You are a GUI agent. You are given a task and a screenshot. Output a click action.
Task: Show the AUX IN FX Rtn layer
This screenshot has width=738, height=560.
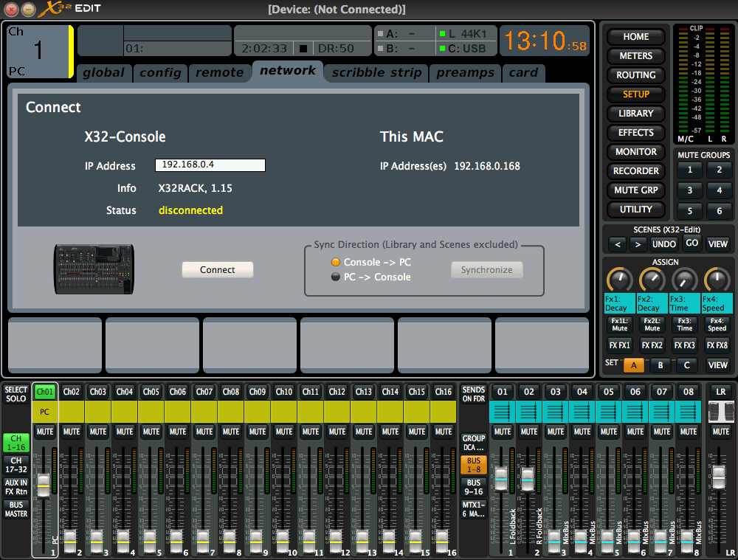pos(16,487)
